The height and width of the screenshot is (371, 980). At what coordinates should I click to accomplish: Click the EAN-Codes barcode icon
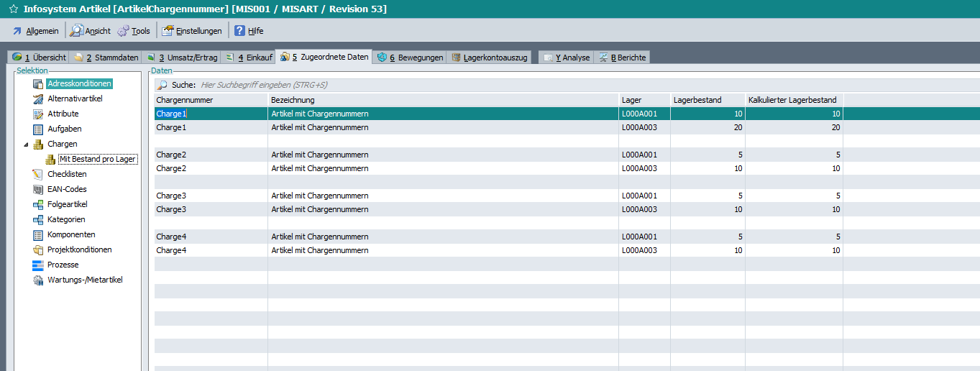(38, 190)
